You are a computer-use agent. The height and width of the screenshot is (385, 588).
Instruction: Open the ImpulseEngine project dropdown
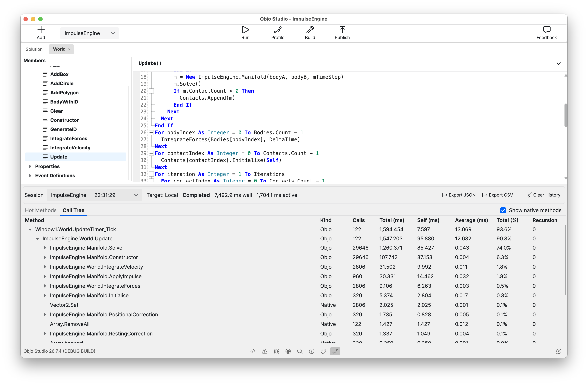tap(89, 33)
